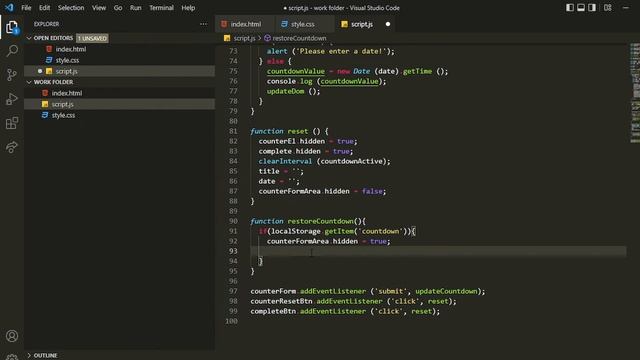
Task: Open Customize Layout icon
Action: tap(608, 8)
